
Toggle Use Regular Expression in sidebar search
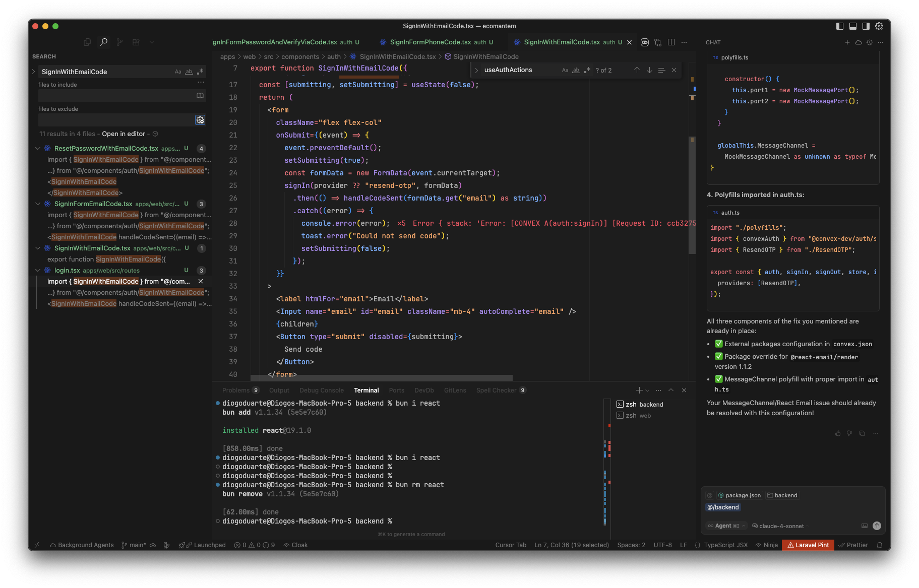[x=200, y=72]
